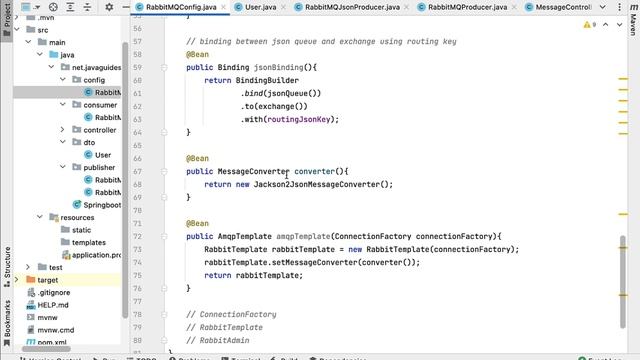Viewport: 640px width, 360px height.
Task: Click line number 74 in gutter
Action: tap(137, 262)
